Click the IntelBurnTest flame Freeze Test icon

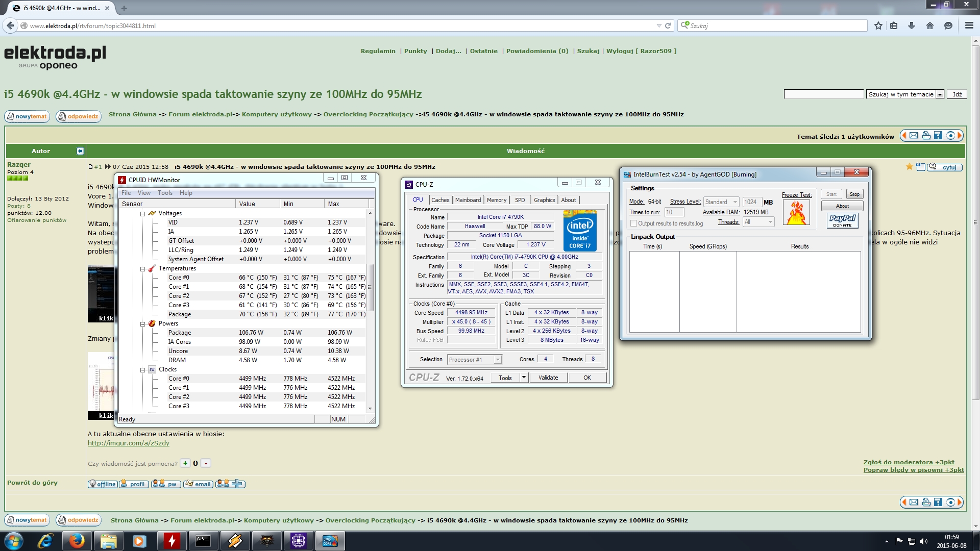tap(796, 213)
